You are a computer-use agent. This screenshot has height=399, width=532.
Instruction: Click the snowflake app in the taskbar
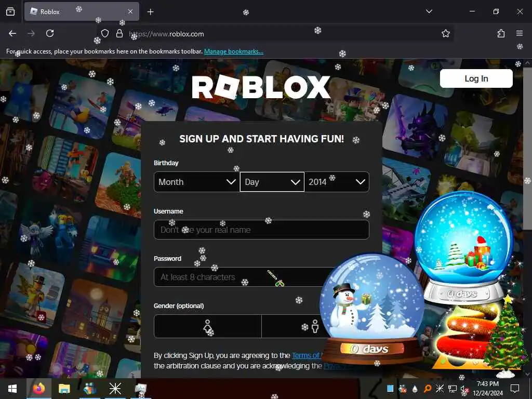[x=115, y=389]
